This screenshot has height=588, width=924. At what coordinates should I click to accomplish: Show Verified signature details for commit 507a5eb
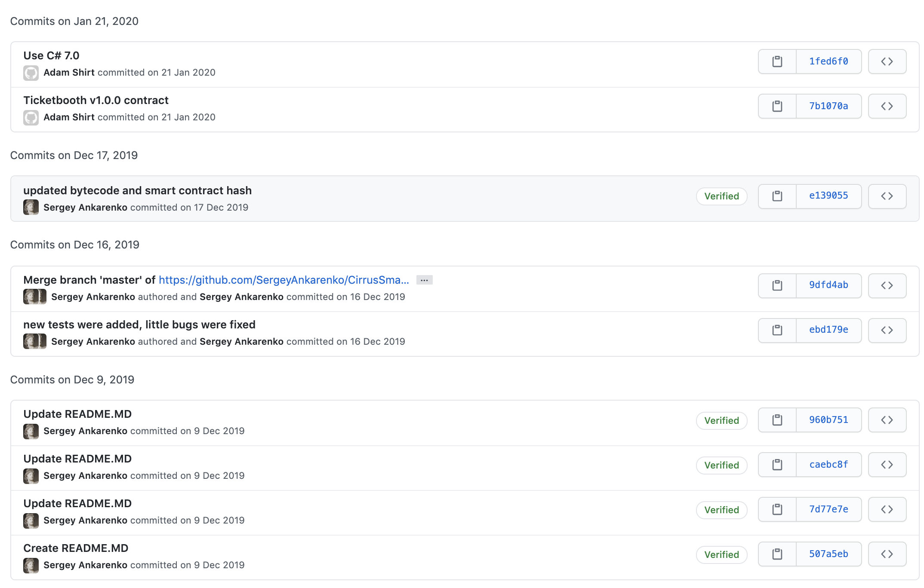[x=721, y=554]
